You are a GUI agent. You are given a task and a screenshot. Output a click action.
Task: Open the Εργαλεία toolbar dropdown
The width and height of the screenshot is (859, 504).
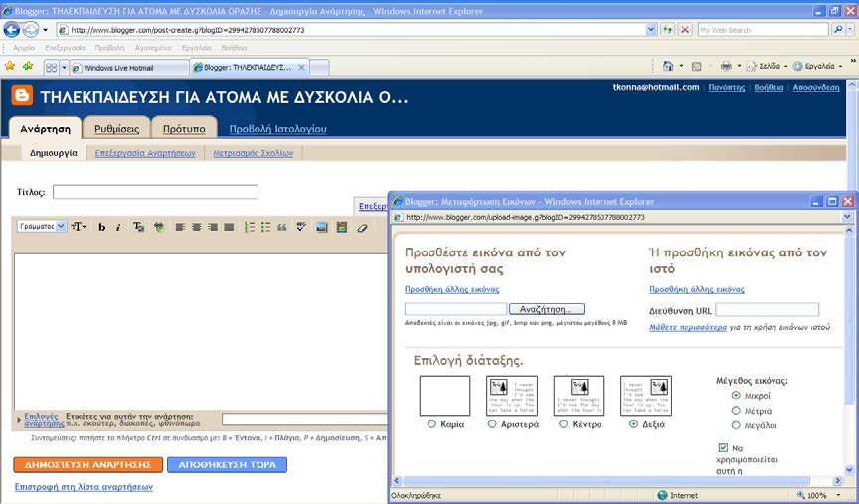coord(818,66)
